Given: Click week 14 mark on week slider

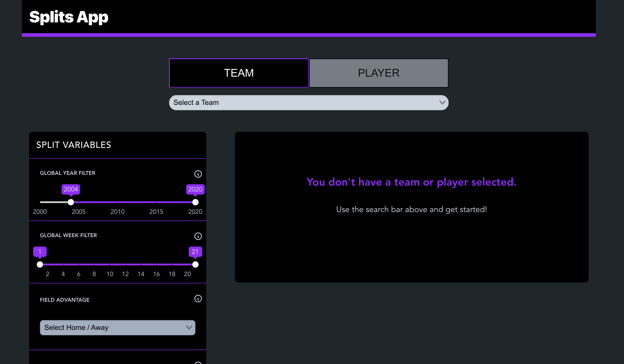Looking at the screenshot, I should pos(141,274).
